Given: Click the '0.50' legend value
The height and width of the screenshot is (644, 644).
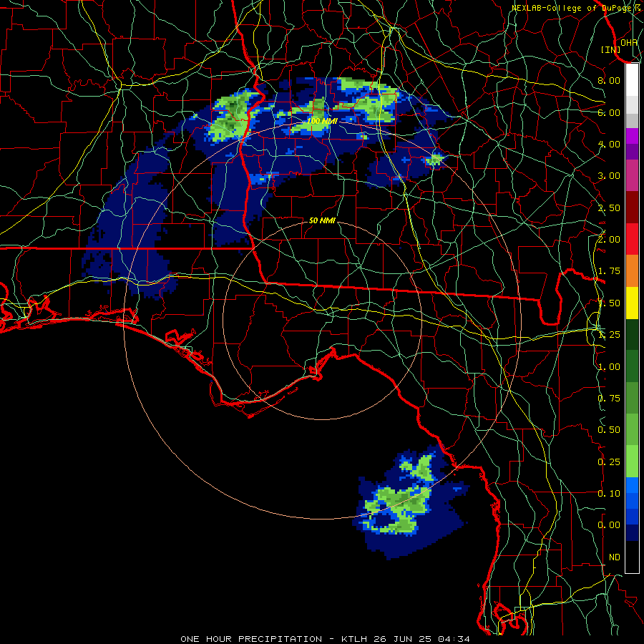Looking at the screenshot, I should tap(609, 430).
